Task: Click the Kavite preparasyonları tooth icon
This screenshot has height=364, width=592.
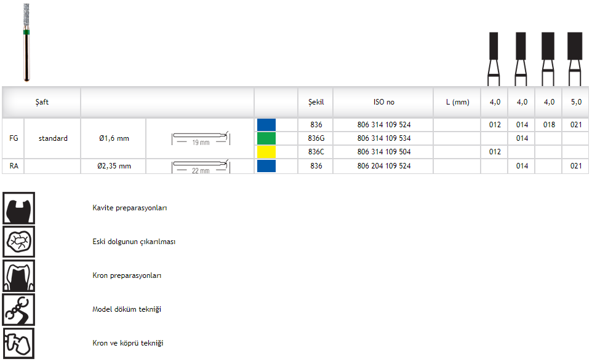Action: click(19, 208)
